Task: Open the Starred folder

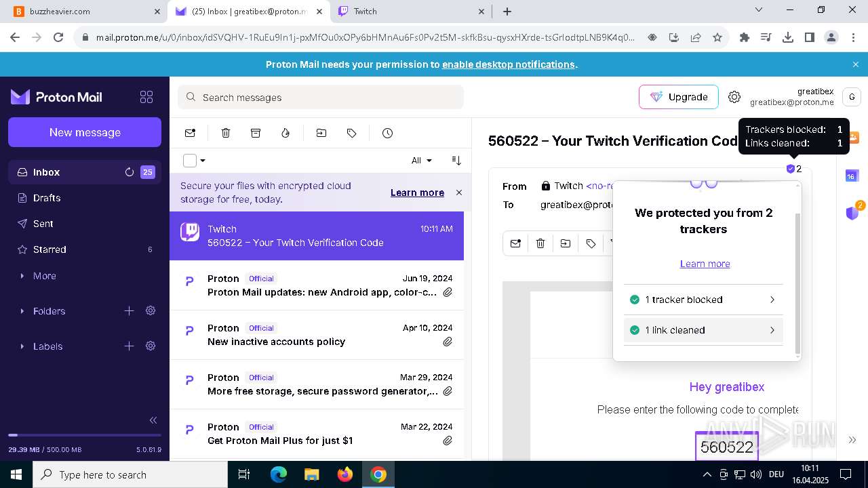Action: click(x=85, y=249)
